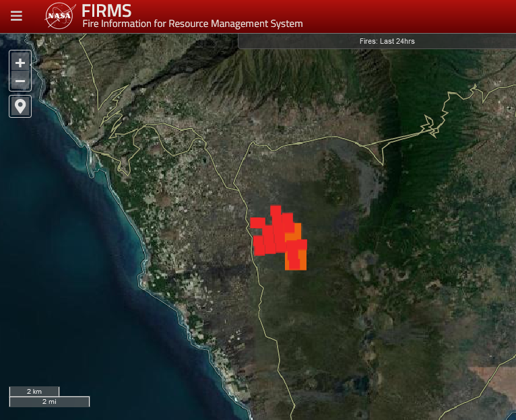Screen dimensions: 516x420
Task: Click the orange fire detection pixel at cluster bottom
Action: [302, 260]
